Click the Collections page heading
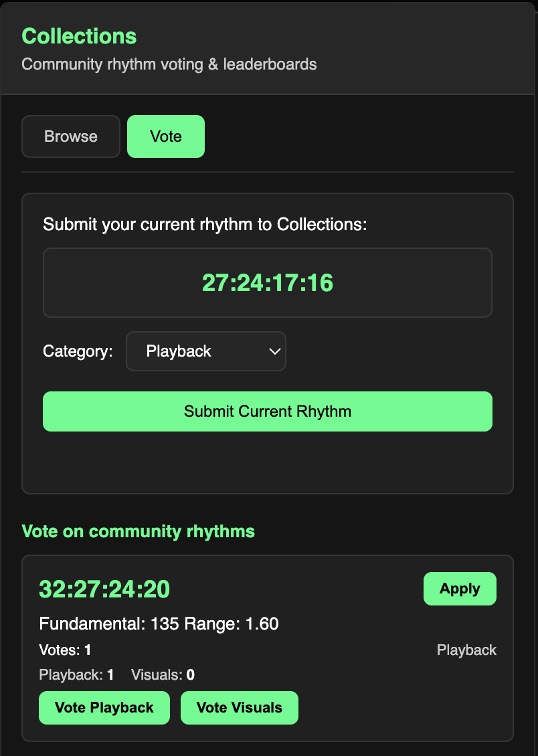 [78, 36]
